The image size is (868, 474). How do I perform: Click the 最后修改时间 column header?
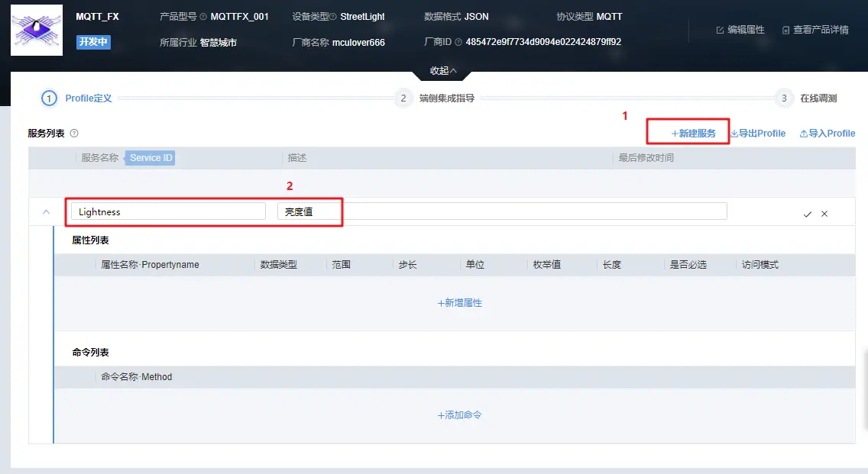click(646, 158)
